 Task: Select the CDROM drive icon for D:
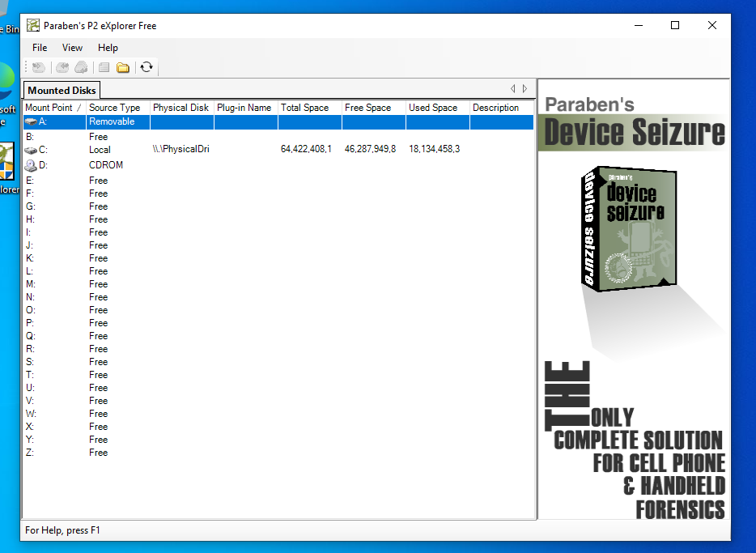click(x=31, y=165)
